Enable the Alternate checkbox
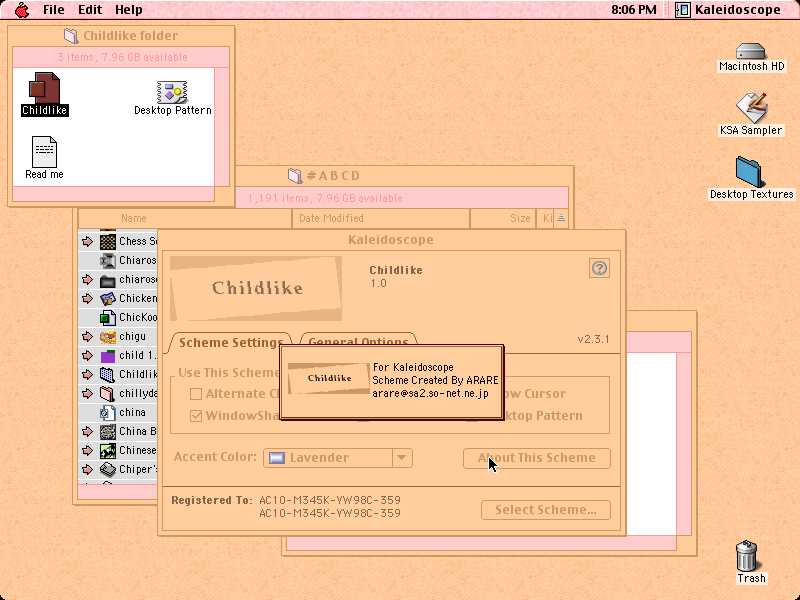800x600 pixels. coord(196,394)
